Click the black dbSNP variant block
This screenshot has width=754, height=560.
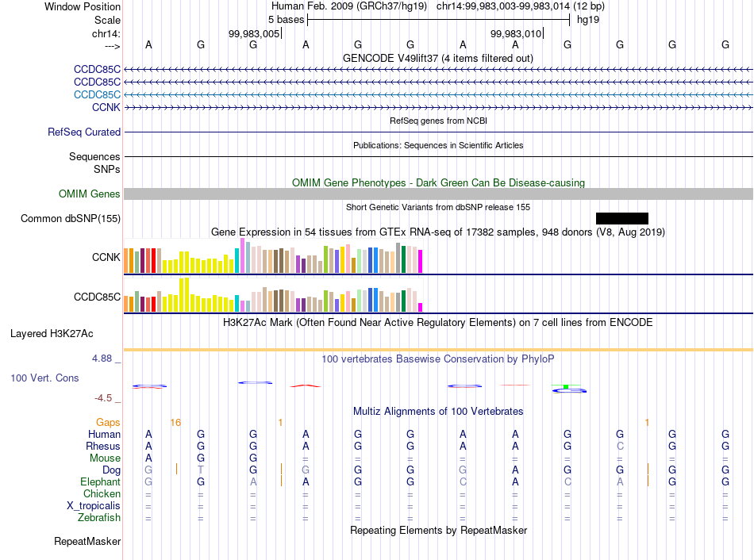[621, 218]
